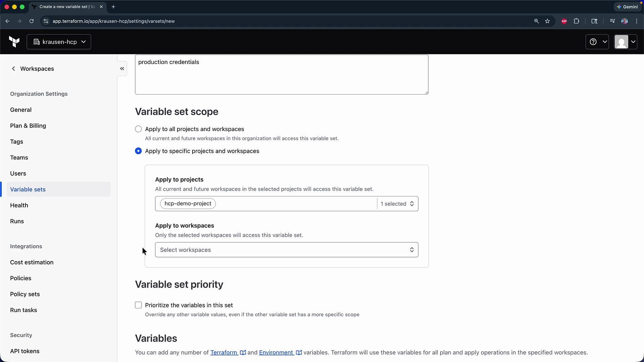Image resolution: width=644 pixels, height=362 pixels.
Task: Open Teams settings page
Action: click(19, 158)
